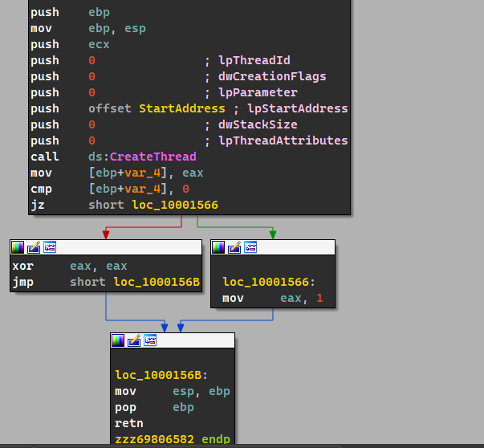Viewport: 484px width, 448px height.
Task: Click the CreateThread function name
Action: click(x=152, y=157)
